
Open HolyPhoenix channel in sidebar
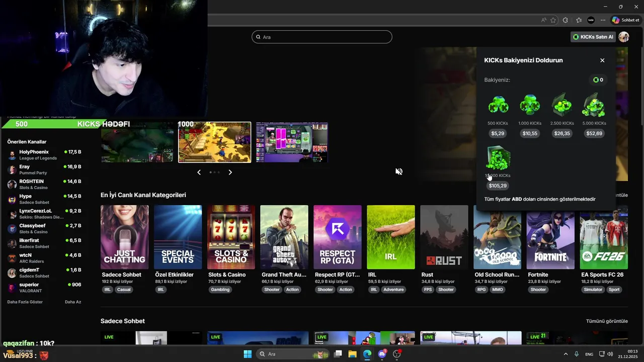point(44,155)
